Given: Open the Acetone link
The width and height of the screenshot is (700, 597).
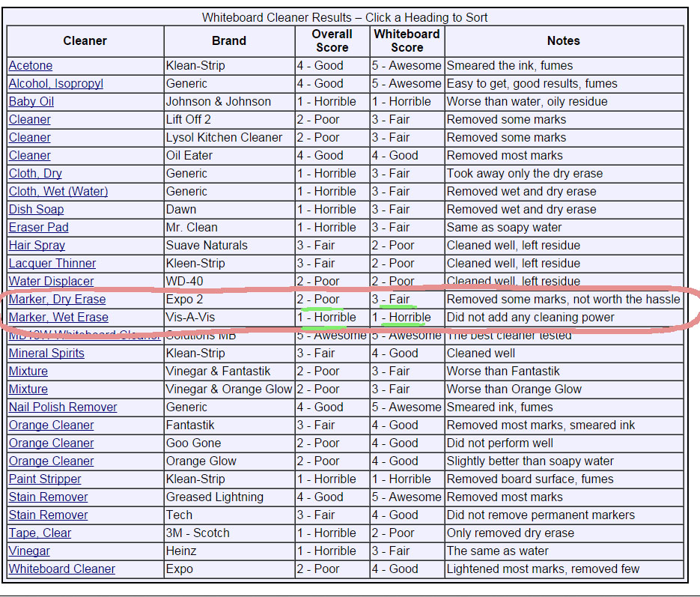Looking at the screenshot, I should pyautogui.click(x=31, y=66).
